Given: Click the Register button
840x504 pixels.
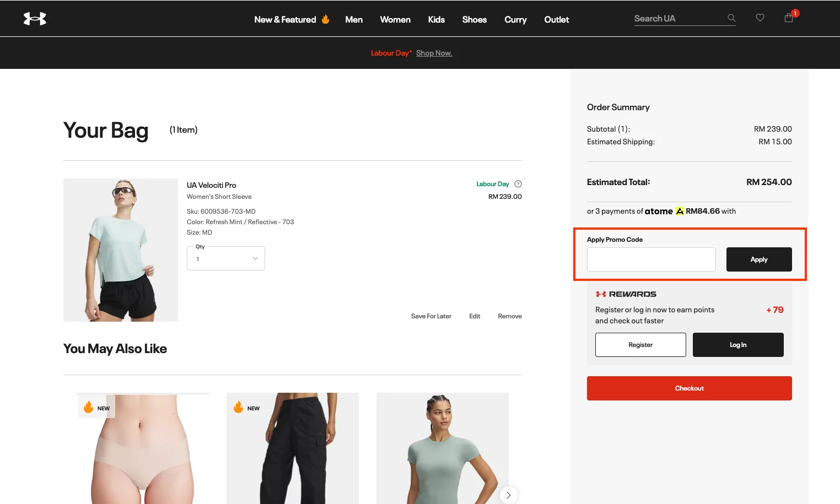Looking at the screenshot, I should pos(640,345).
